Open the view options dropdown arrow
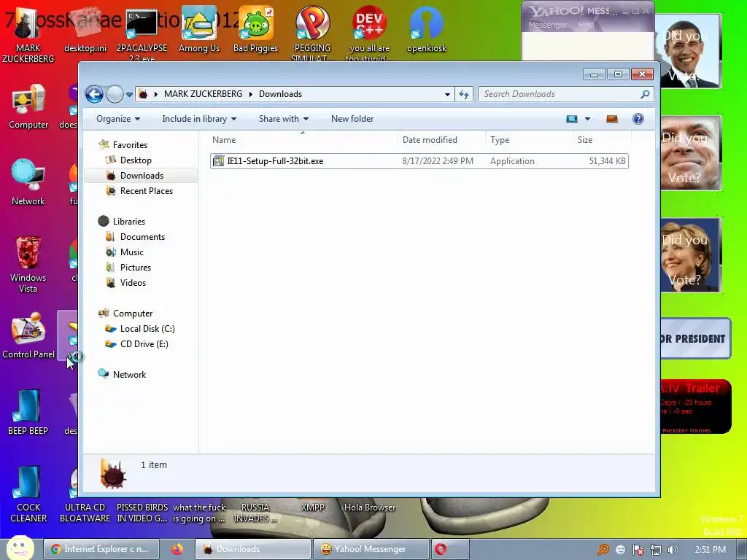 click(587, 119)
